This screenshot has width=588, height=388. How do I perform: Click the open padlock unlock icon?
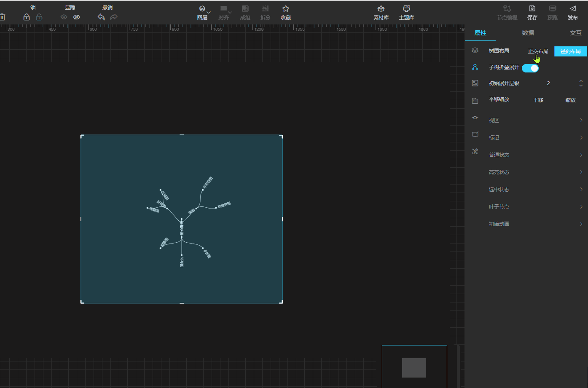[x=39, y=17]
